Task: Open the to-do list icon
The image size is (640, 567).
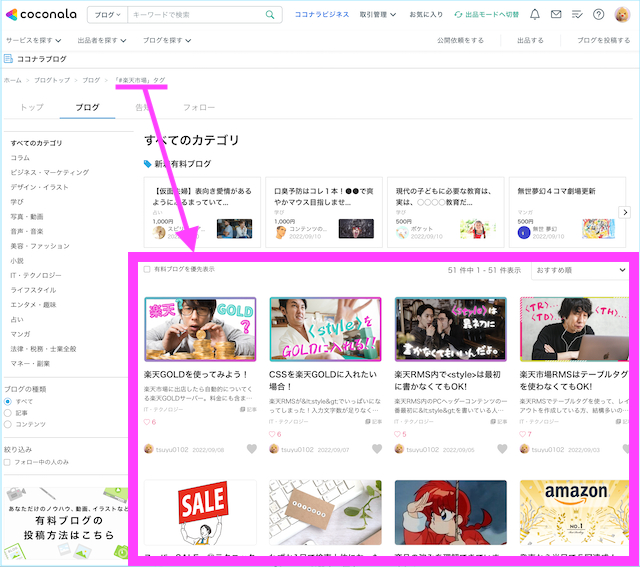Action: [x=577, y=15]
